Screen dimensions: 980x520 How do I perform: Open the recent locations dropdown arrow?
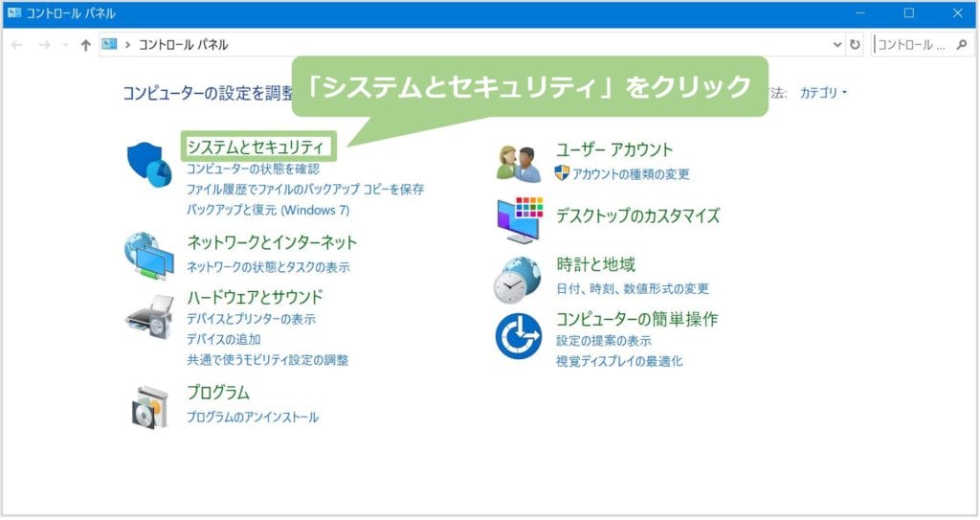(x=66, y=45)
